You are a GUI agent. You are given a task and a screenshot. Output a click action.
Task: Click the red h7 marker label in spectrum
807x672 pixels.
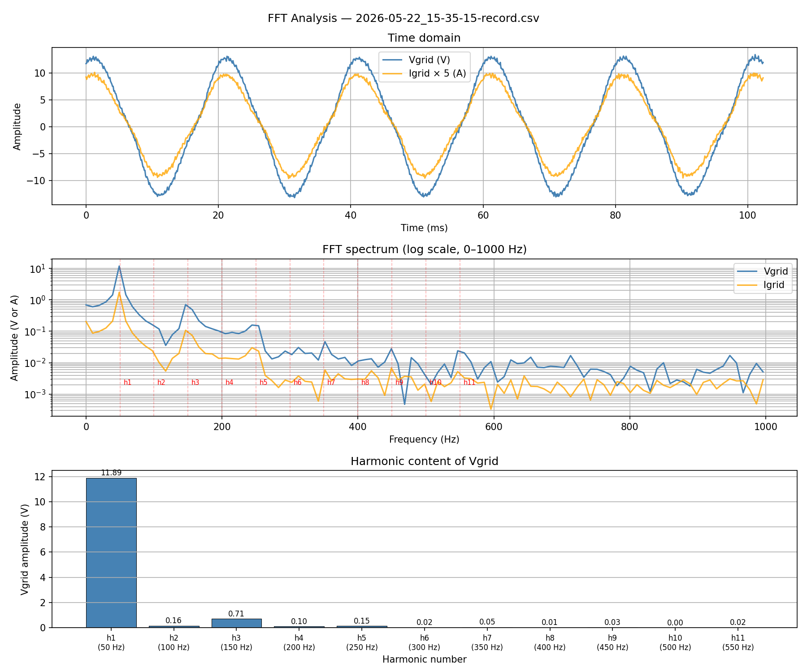pyautogui.click(x=331, y=383)
